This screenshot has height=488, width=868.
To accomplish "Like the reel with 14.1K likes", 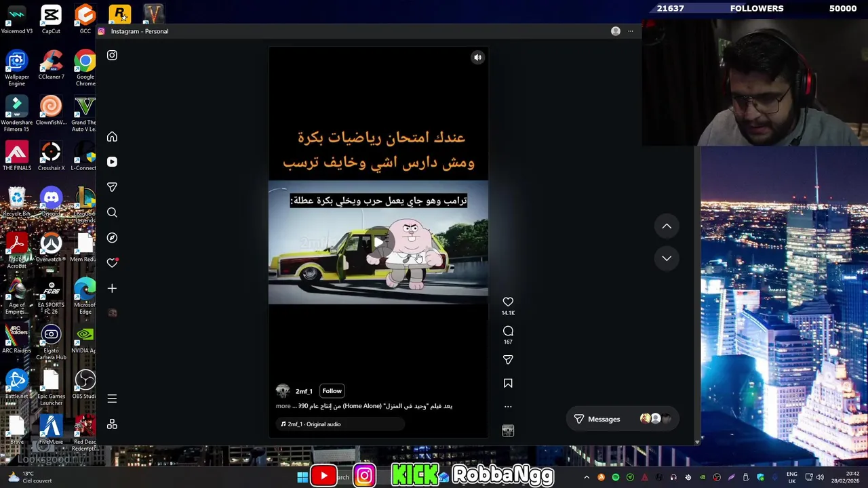I will (x=508, y=302).
